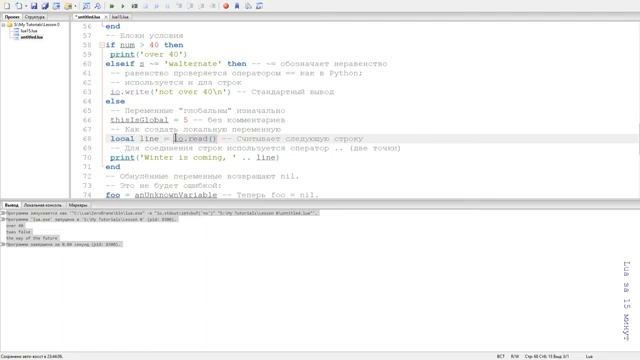Screen dimensions: 640x360
Task: Click 'elseif' keyword on line 60
Action: [x=120, y=64]
